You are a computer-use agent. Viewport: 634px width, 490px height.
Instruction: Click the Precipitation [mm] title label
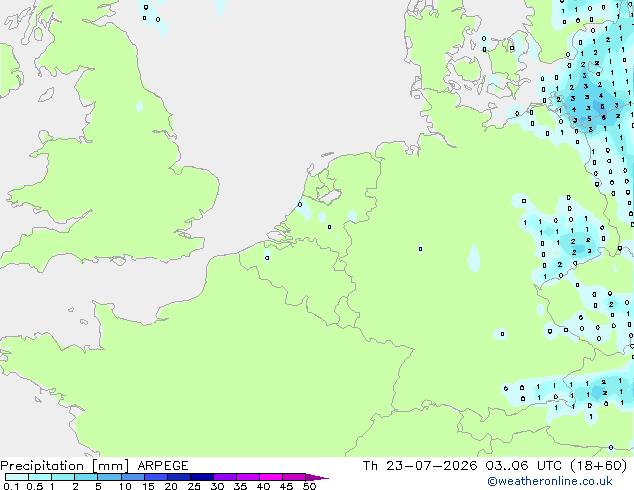(65, 466)
